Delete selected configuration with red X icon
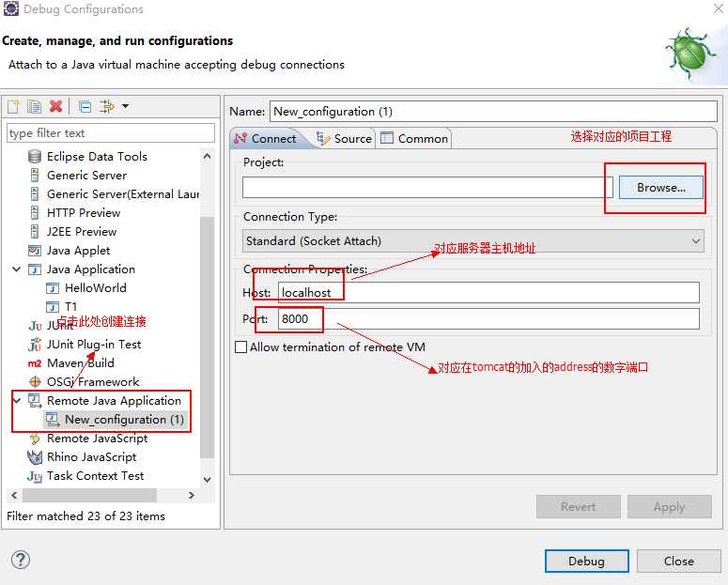728x585 pixels. coord(55,106)
